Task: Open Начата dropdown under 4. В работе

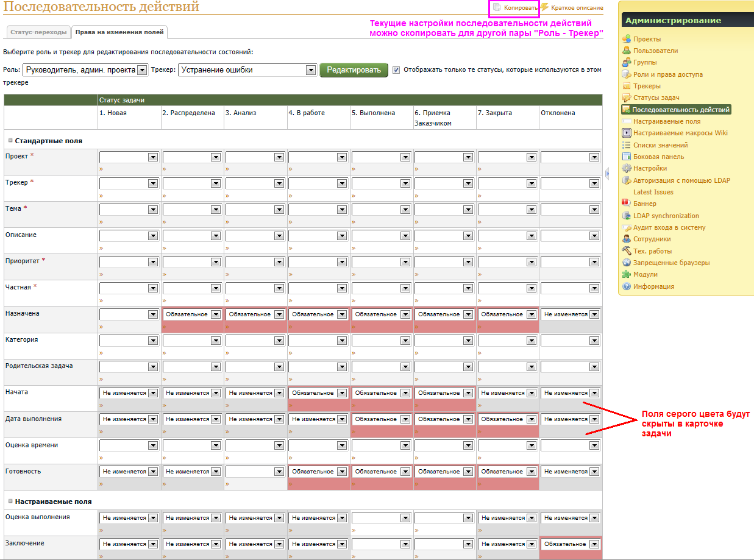Action: pyautogui.click(x=318, y=393)
